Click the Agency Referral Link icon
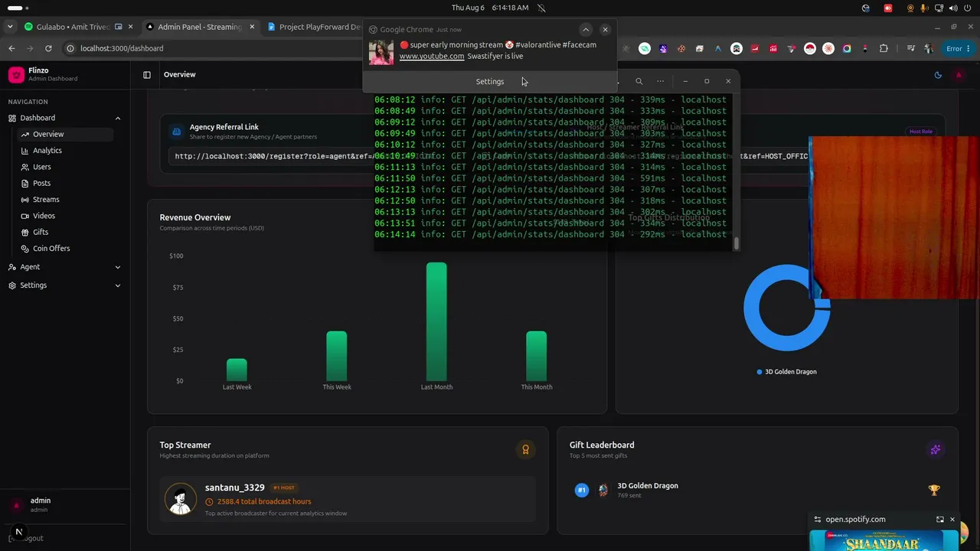The height and width of the screenshot is (551, 980). click(176, 132)
